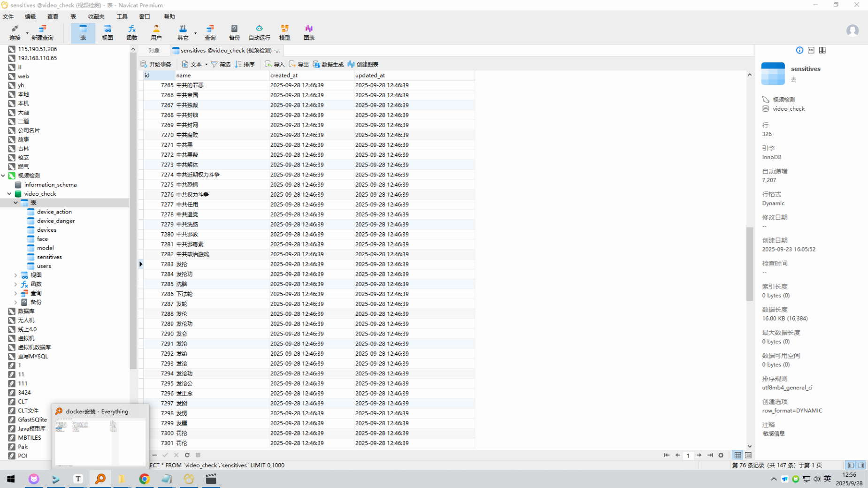Switch to form view display mode
The width and height of the screenshot is (868, 488).
[x=748, y=455]
